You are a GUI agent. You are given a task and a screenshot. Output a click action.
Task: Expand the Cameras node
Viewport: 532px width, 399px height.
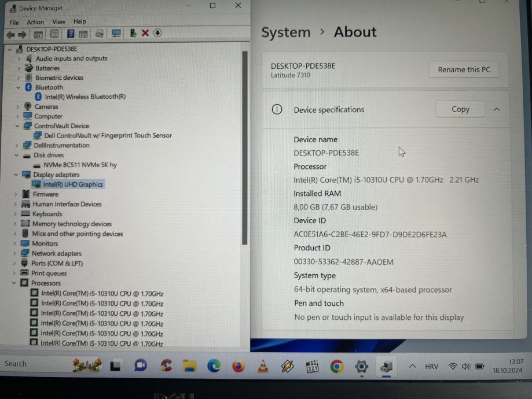point(18,107)
